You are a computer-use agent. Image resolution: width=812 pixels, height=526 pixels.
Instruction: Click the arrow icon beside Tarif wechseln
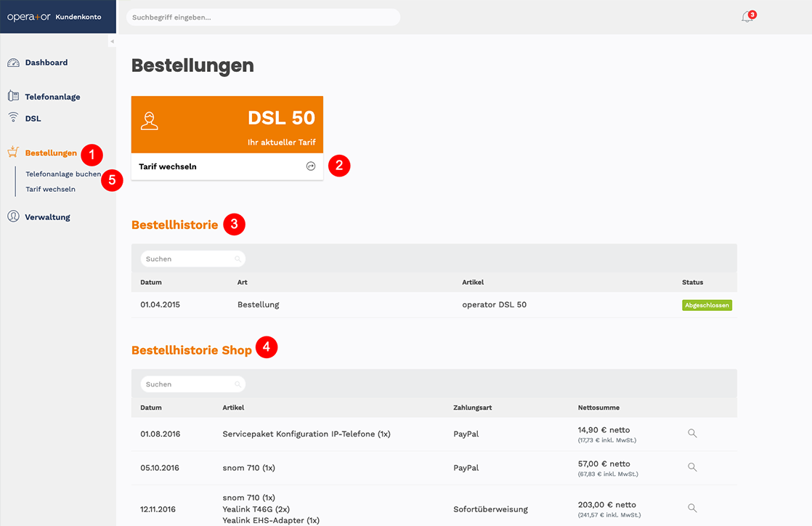[311, 166]
